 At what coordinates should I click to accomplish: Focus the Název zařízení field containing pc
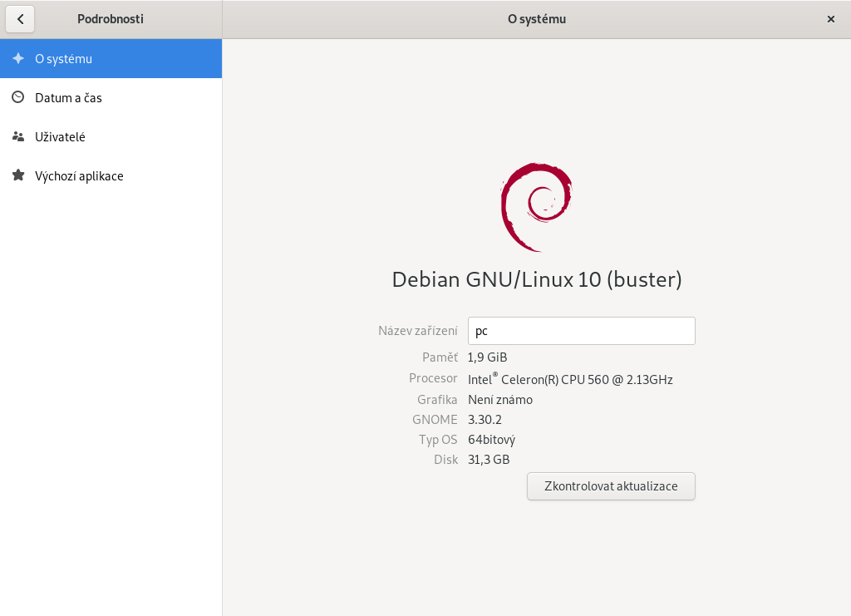(x=581, y=331)
